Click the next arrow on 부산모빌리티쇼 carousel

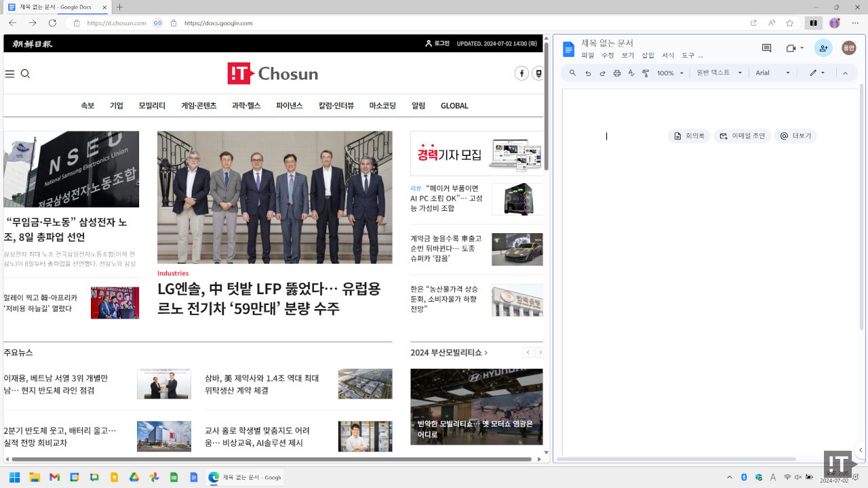540,352
